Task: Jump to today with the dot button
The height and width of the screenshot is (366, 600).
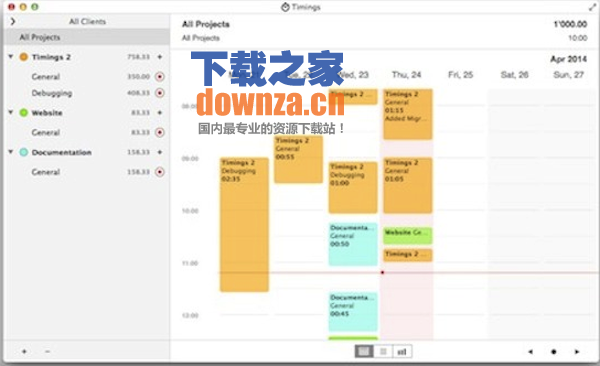Action: click(x=553, y=351)
